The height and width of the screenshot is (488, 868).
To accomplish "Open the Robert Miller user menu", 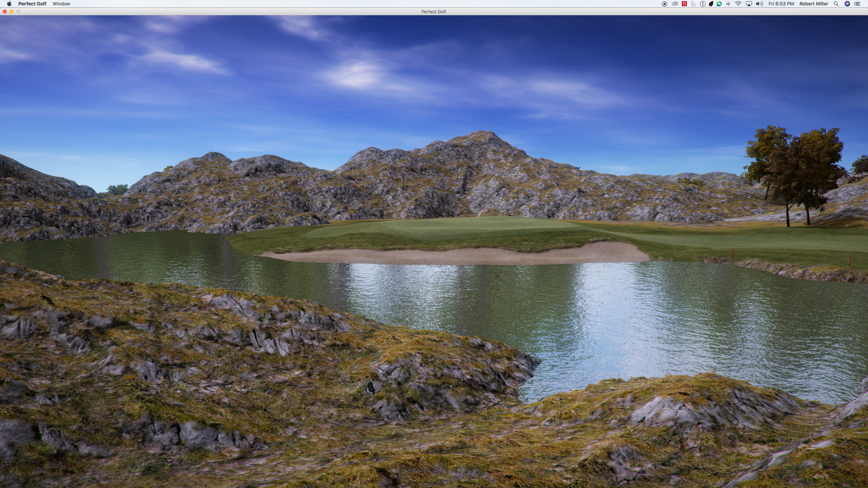I will point(814,3).
